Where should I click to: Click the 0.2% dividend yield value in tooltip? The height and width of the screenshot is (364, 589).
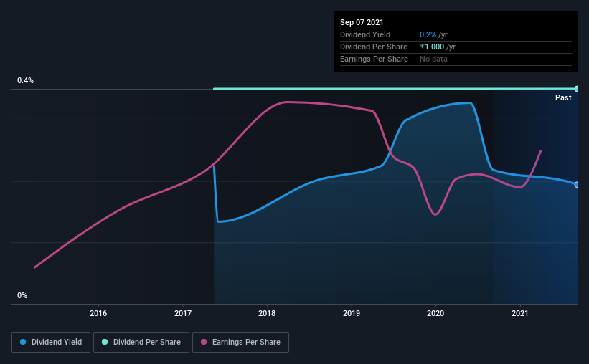pos(428,34)
